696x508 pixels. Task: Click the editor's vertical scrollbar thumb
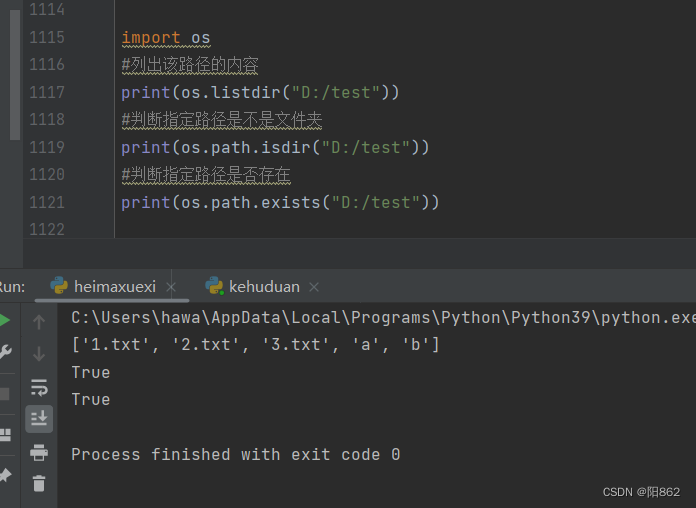click(14, 70)
